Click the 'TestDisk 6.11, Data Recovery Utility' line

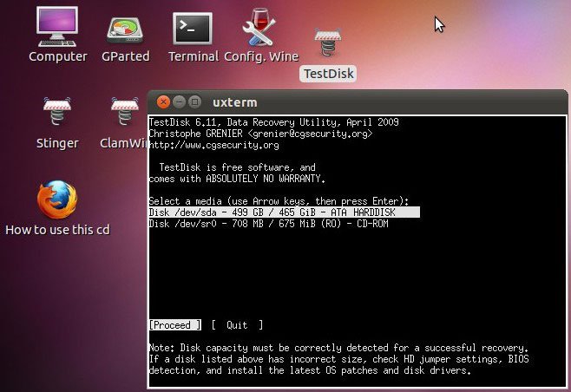click(x=274, y=122)
